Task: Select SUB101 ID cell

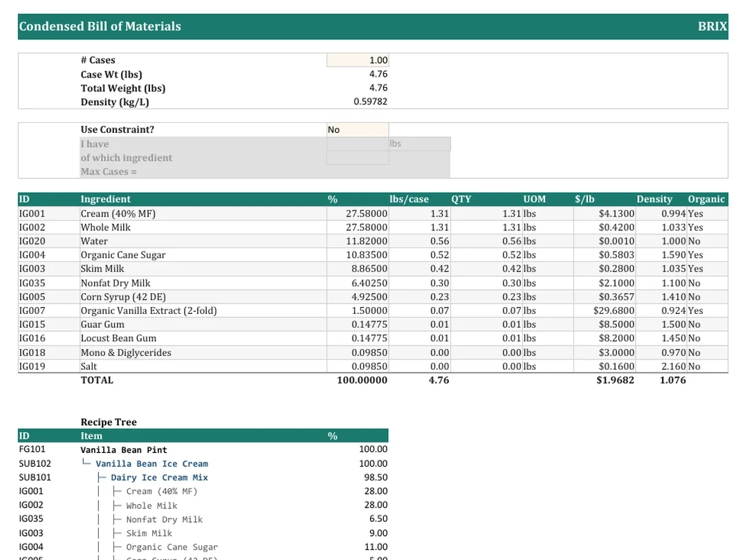Action: pos(35,477)
